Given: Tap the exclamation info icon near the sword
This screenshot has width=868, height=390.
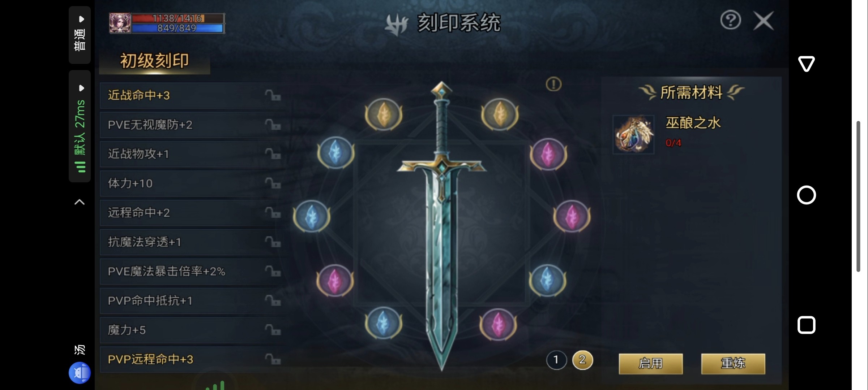Looking at the screenshot, I should 553,84.
